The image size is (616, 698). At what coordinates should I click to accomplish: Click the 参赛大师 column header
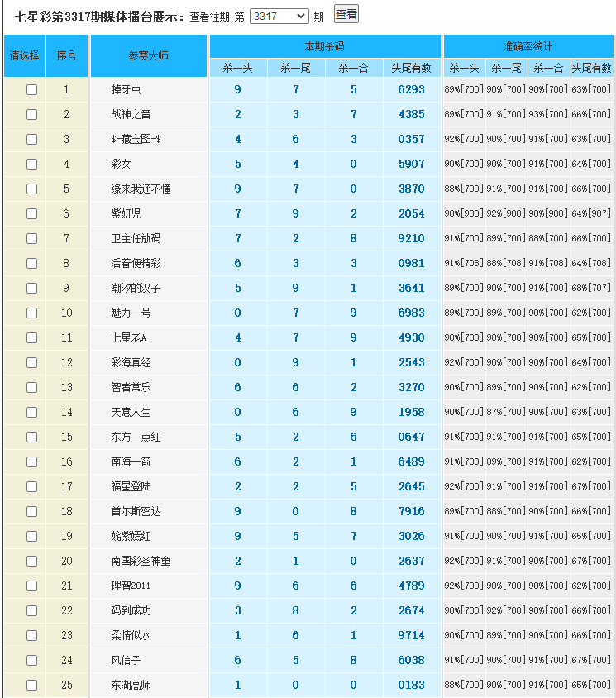click(148, 56)
